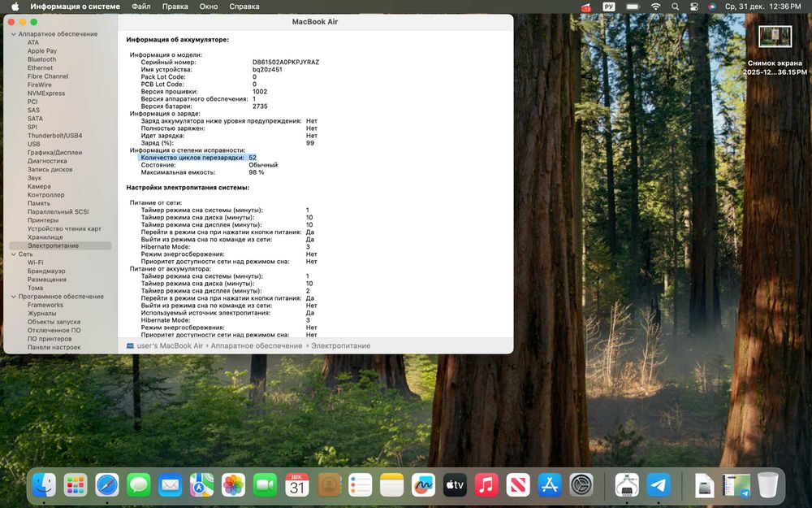Viewport: 812px width, 508px height.
Task: Select Wi-Fi in the sidebar
Action: point(35,263)
